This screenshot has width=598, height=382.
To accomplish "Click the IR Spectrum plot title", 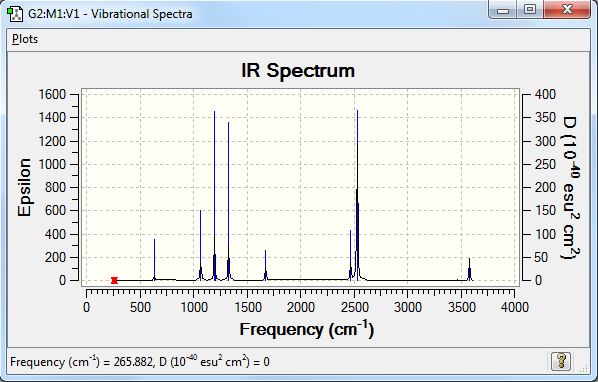I will point(298,71).
